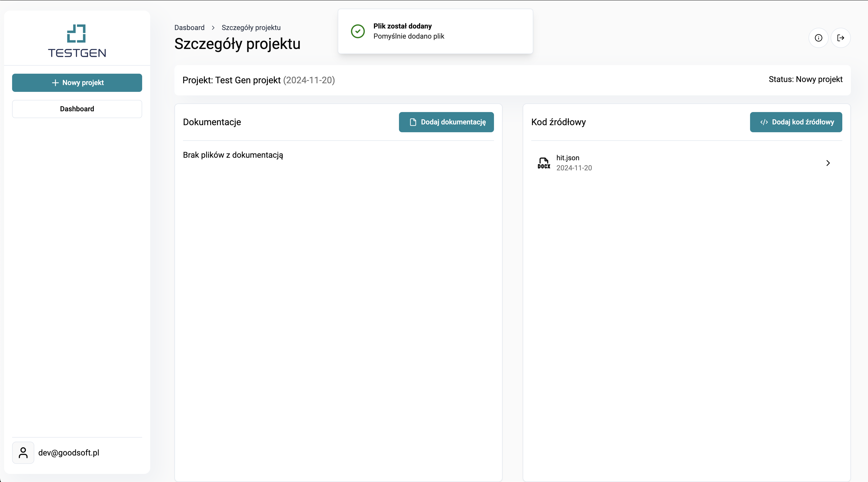This screenshot has width=868, height=482.
Task: Open the Dashboard sidebar menu item
Action: tap(77, 109)
